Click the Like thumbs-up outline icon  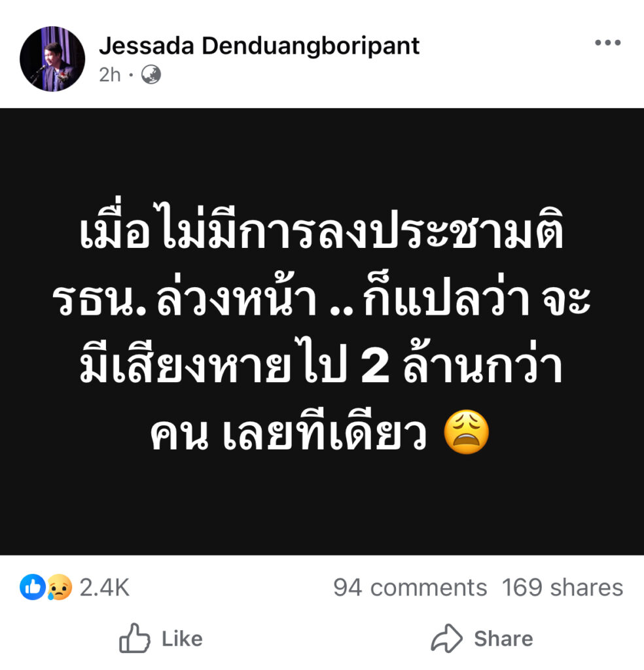pyautogui.click(x=135, y=639)
